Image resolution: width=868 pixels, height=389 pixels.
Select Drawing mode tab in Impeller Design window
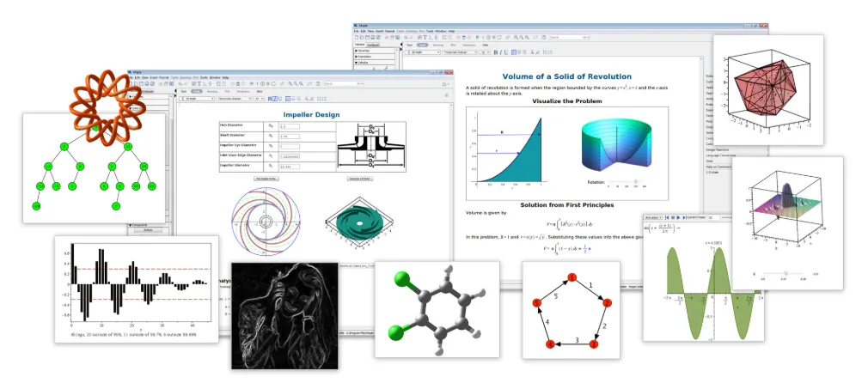point(212,91)
